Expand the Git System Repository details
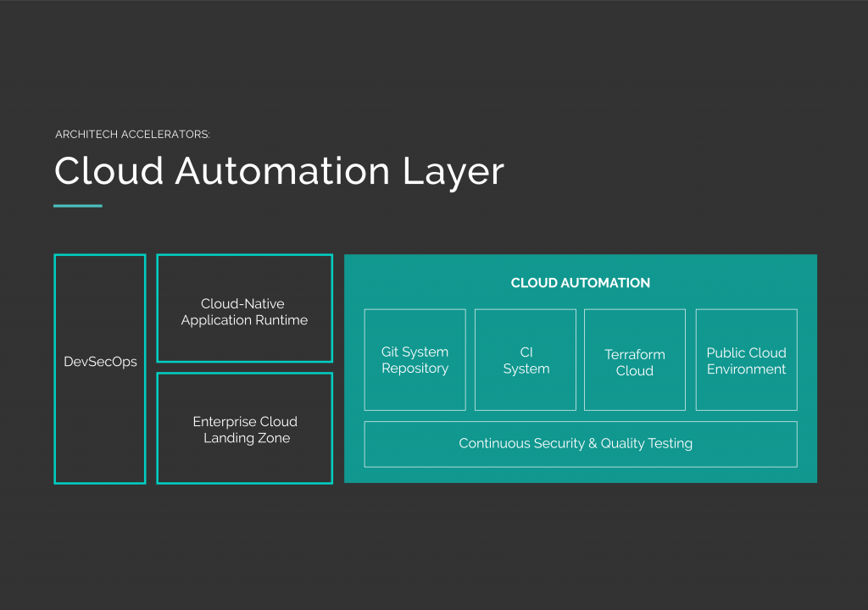 click(x=415, y=359)
